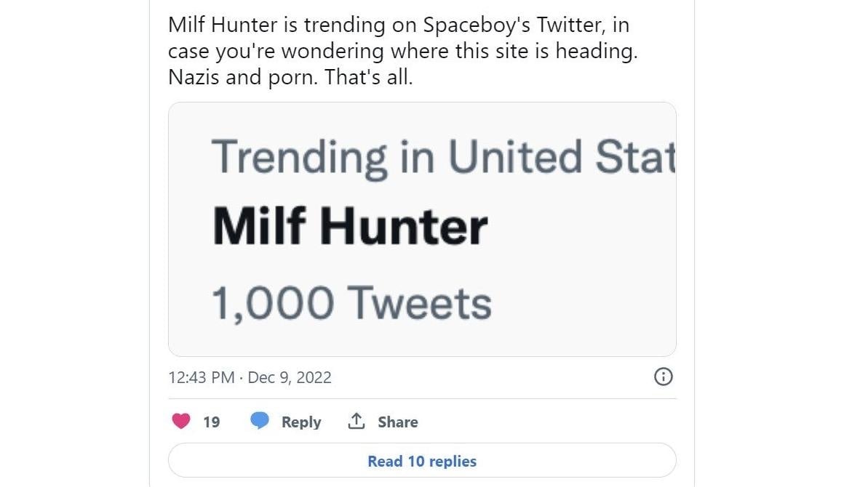
Task: Click the Milf Hunter trending topic text
Action: click(349, 225)
